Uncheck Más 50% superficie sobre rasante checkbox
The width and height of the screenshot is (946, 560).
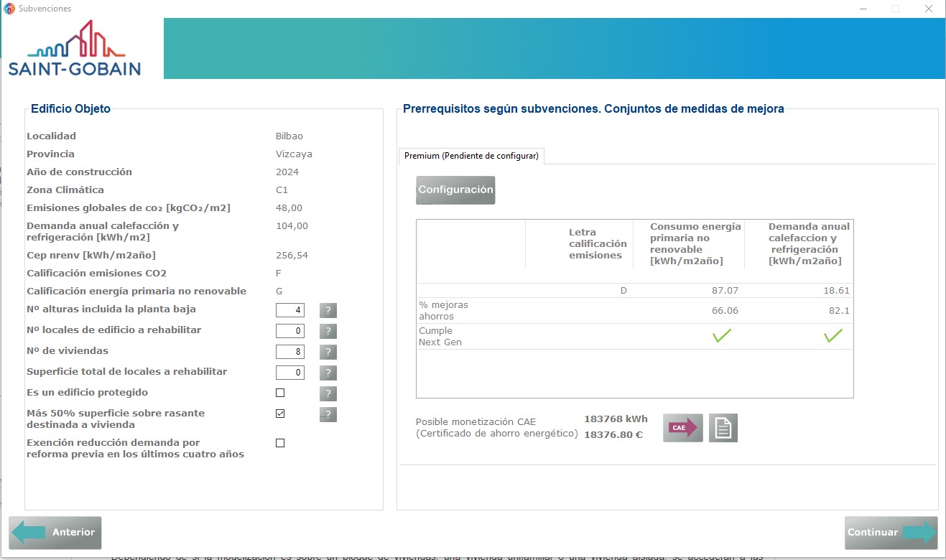coord(280,414)
